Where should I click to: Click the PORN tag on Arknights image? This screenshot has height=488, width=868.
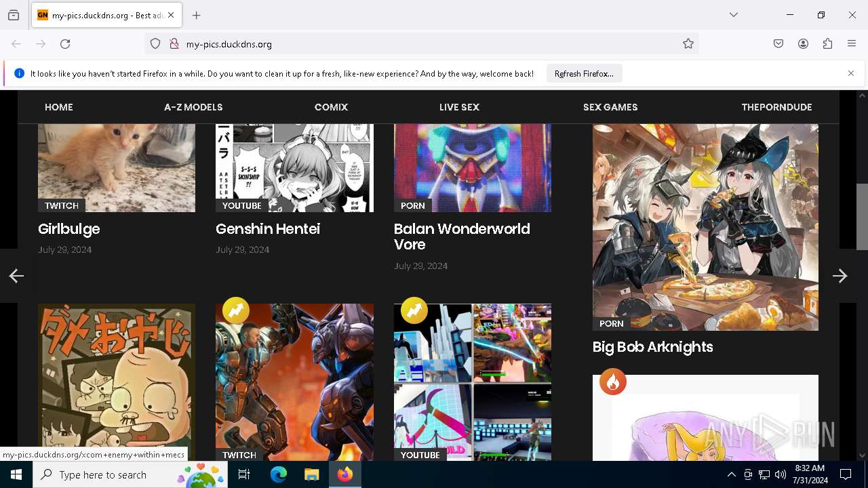point(612,323)
